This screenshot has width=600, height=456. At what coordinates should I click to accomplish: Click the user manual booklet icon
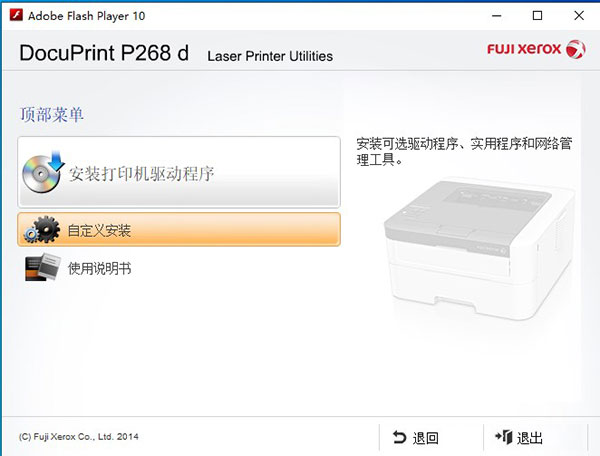pos(41,268)
